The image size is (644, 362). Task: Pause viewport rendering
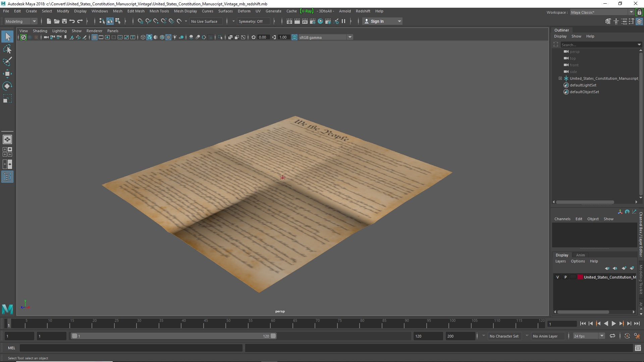(x=343, y=21)
